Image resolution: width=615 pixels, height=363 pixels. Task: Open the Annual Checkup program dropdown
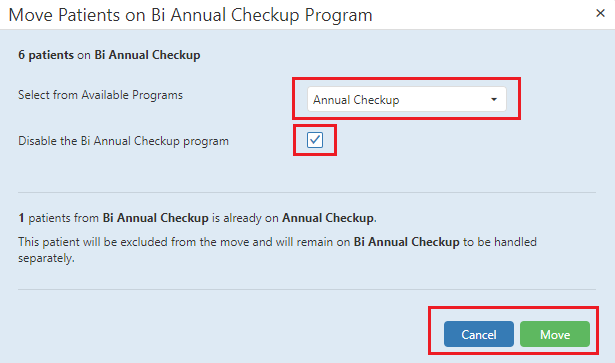tap(407, 99)
